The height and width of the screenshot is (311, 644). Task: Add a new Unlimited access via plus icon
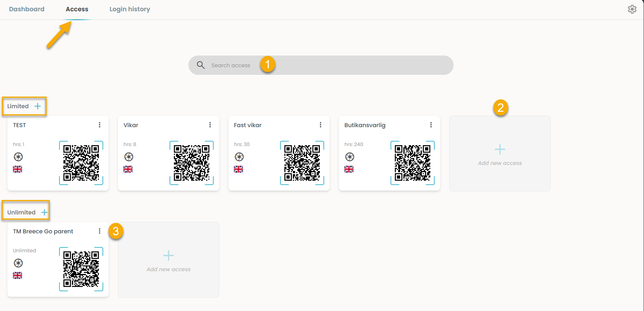(x=44, y=212)
